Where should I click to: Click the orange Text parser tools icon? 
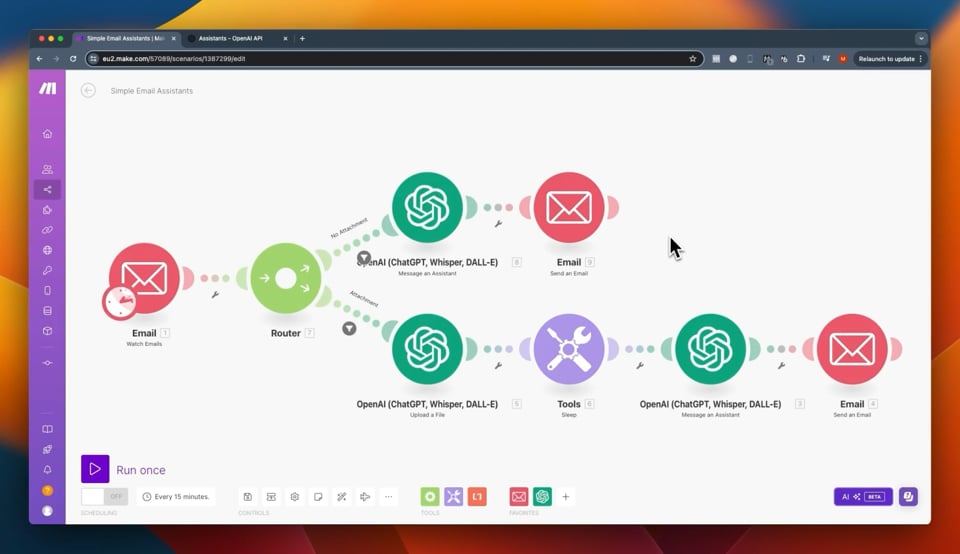pyautogui.click(x=477, y=496)
